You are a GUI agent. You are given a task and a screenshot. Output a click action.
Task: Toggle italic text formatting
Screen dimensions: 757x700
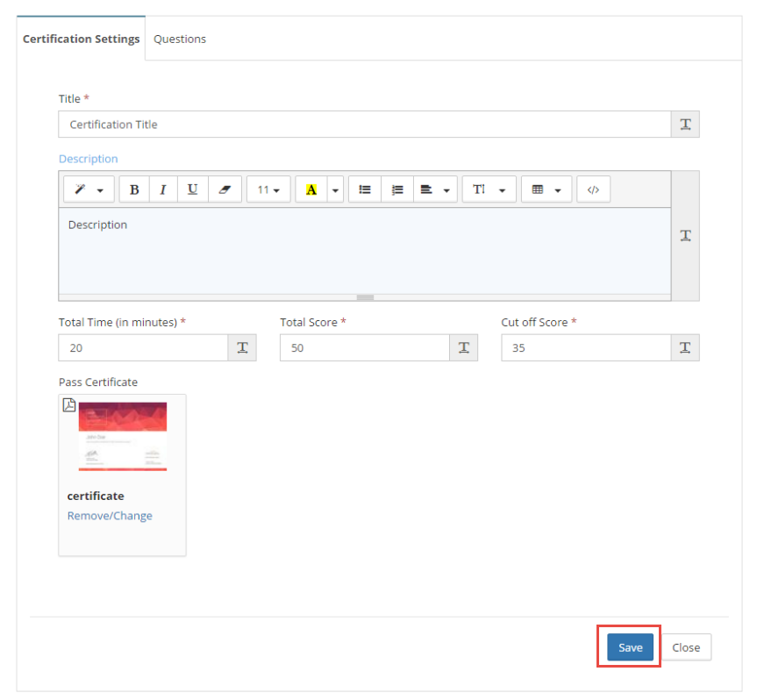[x=163, y=189]
